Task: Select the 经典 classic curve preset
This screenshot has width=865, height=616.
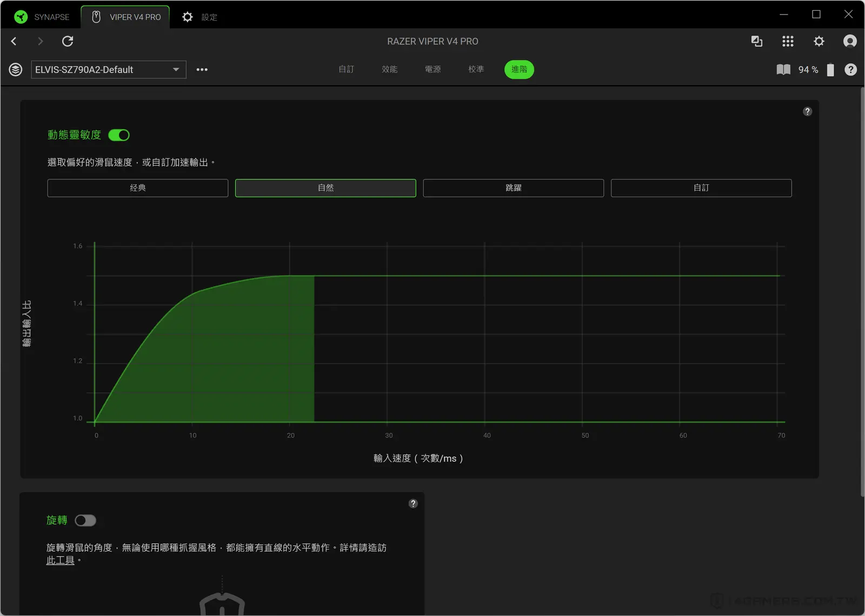Action: [138, 188]
